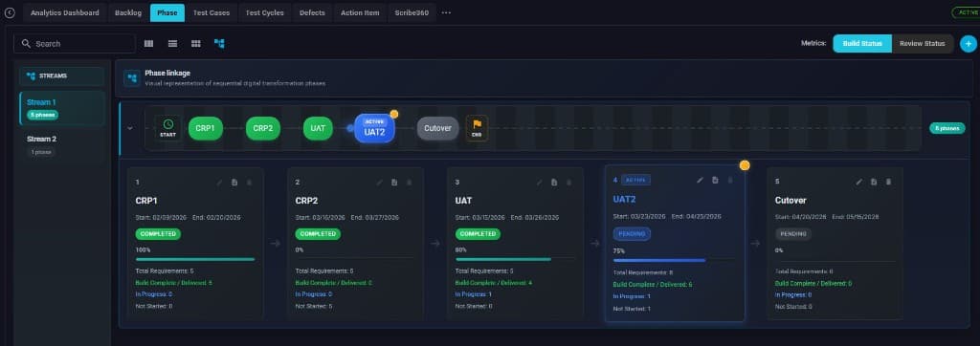980x346 pixels.
Task: Switch to the Backlog tab
Action: 128,12
